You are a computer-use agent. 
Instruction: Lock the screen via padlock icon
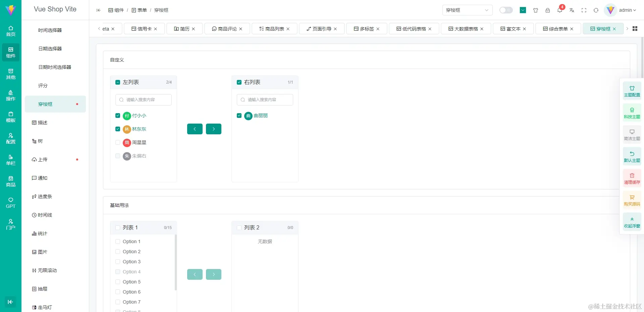(548, 10)
